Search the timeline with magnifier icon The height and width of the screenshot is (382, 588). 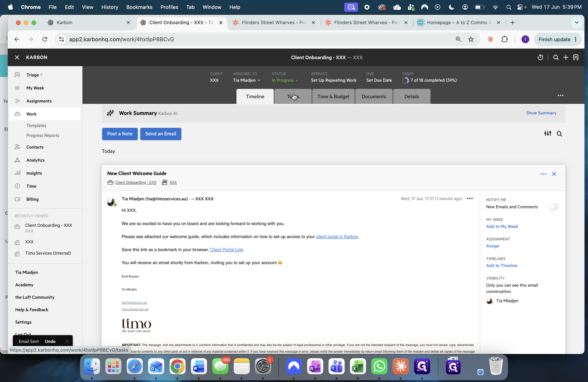click(559, 134)
